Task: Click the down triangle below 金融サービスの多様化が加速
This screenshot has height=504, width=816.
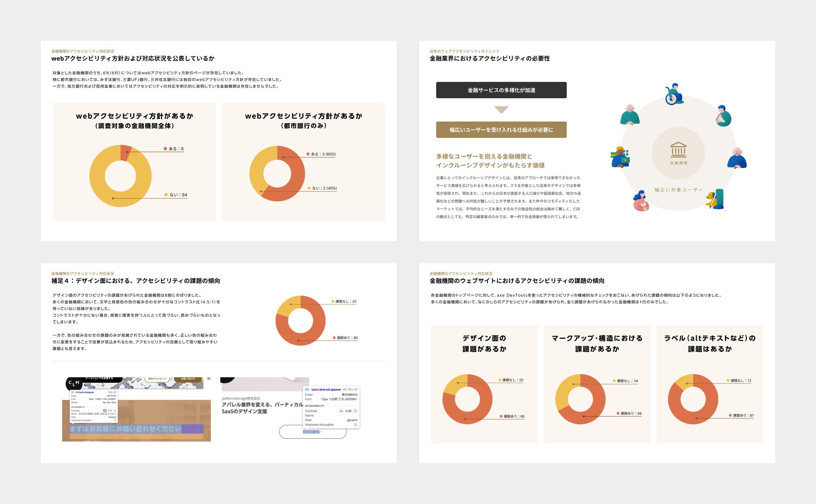Action: tap(501, 110)
